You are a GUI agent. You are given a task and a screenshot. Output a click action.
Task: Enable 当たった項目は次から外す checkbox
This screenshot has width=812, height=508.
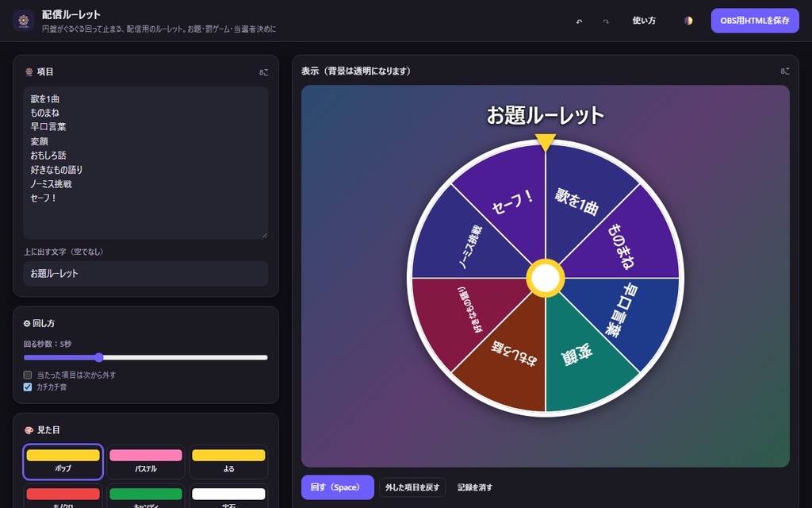[28, 375]
